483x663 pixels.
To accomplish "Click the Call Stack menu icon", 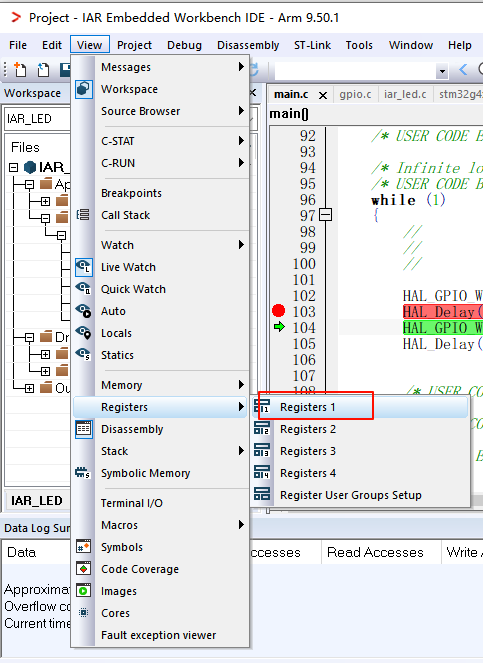I will 83,215.
